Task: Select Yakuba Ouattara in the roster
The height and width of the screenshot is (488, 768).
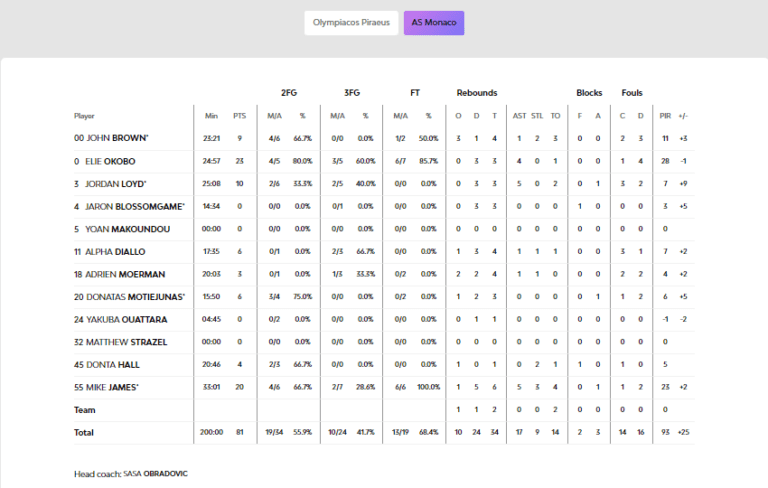Action: pos(126,319)
